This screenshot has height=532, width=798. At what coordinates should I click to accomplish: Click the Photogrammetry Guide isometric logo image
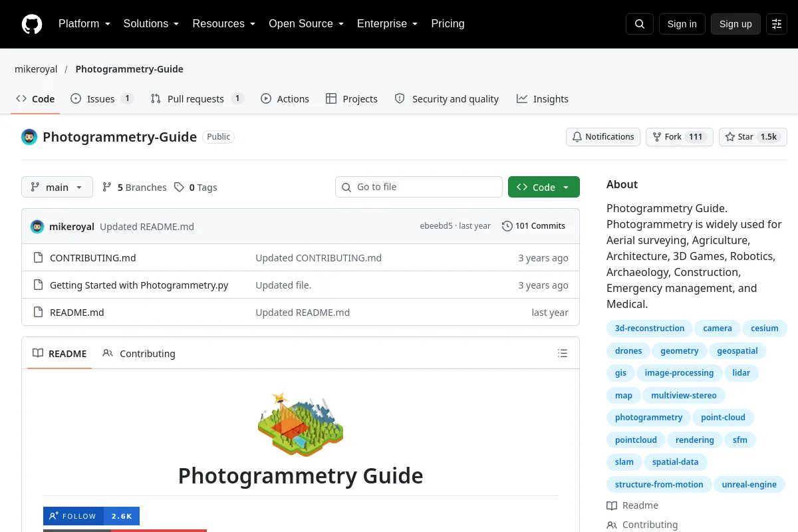click(x=301, y=424)
